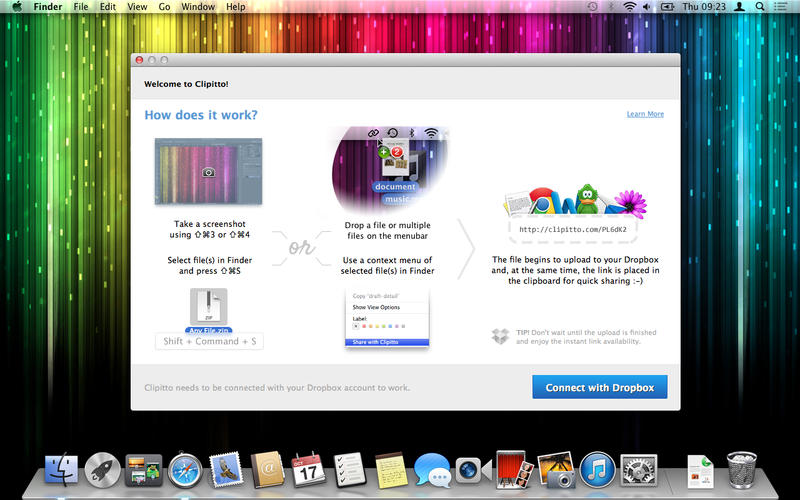The image size is (800, 500).
Task: Click the Apple logo menu
Action: click(17, 7)
